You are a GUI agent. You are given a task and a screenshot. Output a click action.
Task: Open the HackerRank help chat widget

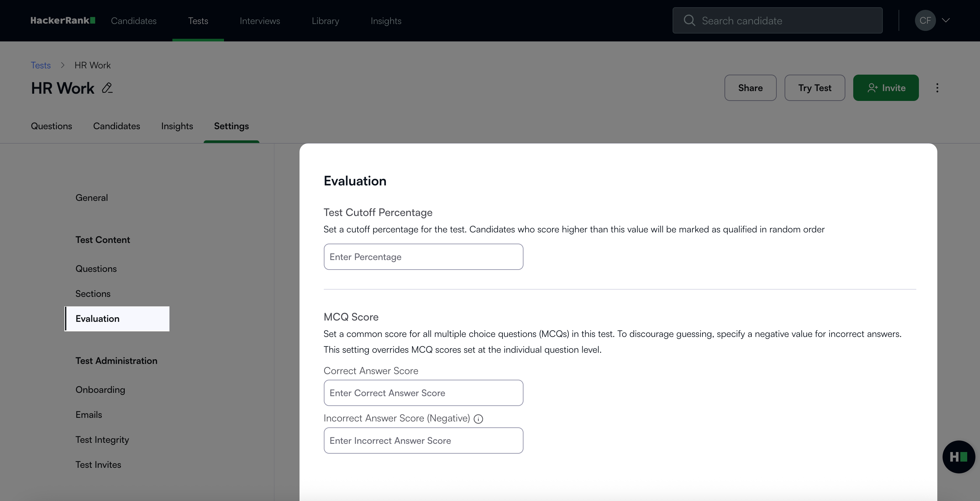[x=958, y=457]
